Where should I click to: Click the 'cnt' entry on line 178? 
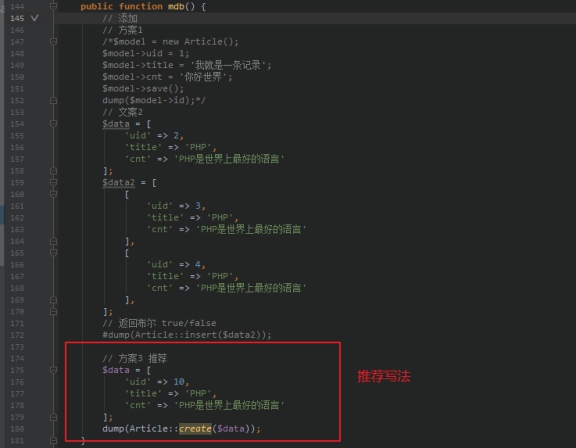(x=204, y=405)
